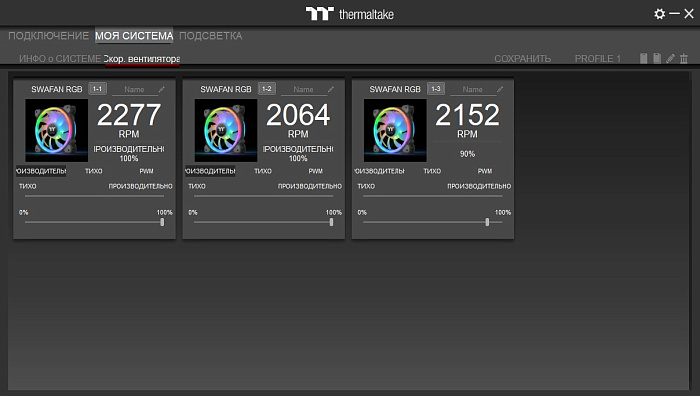Delete profile with the trash icon
The width and height of the screenshot is (700, 396).
point(684,58)
